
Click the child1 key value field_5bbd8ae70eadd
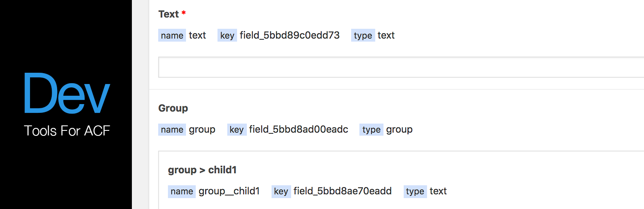pos(342,191)
